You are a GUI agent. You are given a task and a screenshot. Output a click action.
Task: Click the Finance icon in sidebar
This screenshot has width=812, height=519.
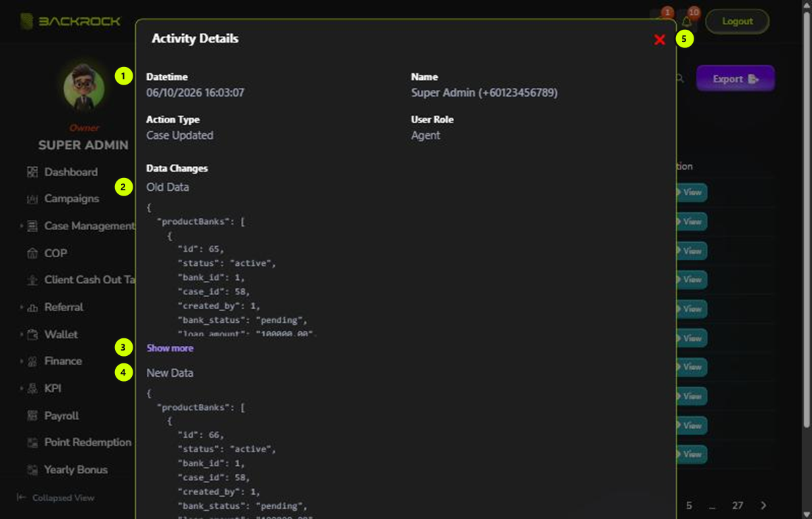click(32, 361)
